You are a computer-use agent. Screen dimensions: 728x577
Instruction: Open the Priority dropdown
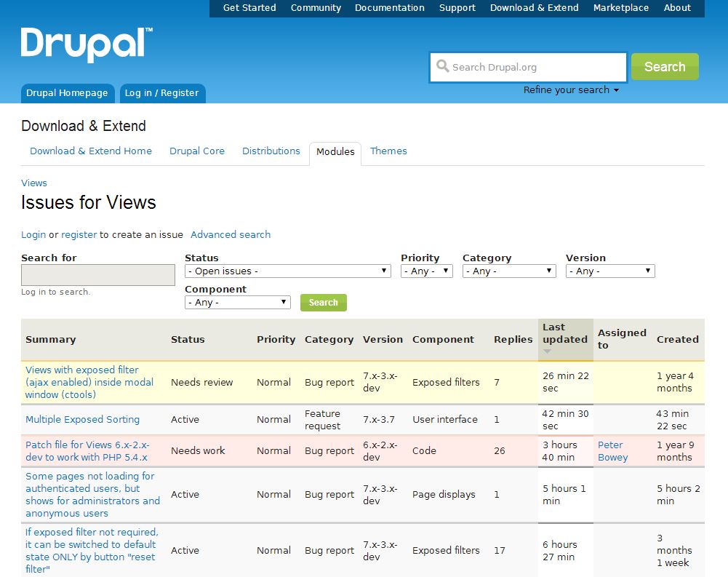tap(426, 271)
